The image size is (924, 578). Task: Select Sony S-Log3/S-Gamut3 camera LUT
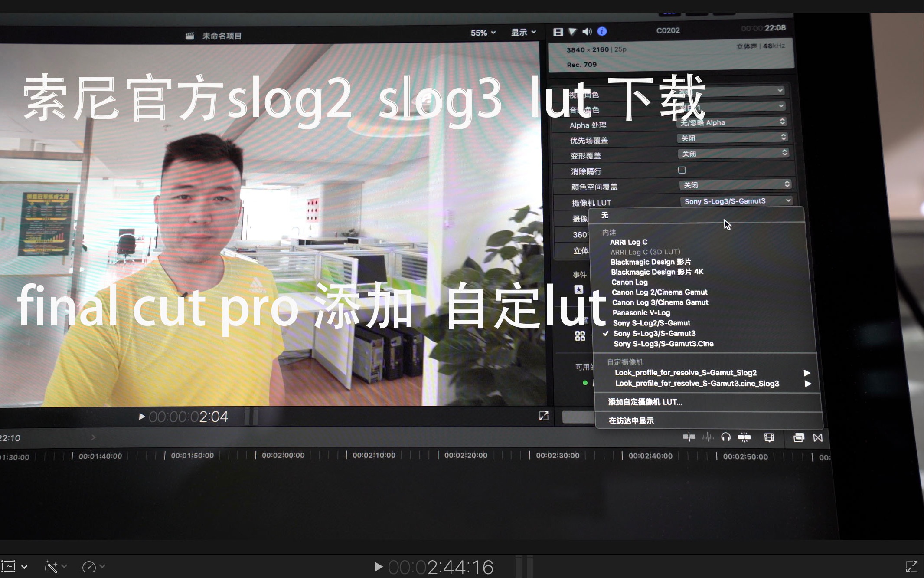[654, 333]
